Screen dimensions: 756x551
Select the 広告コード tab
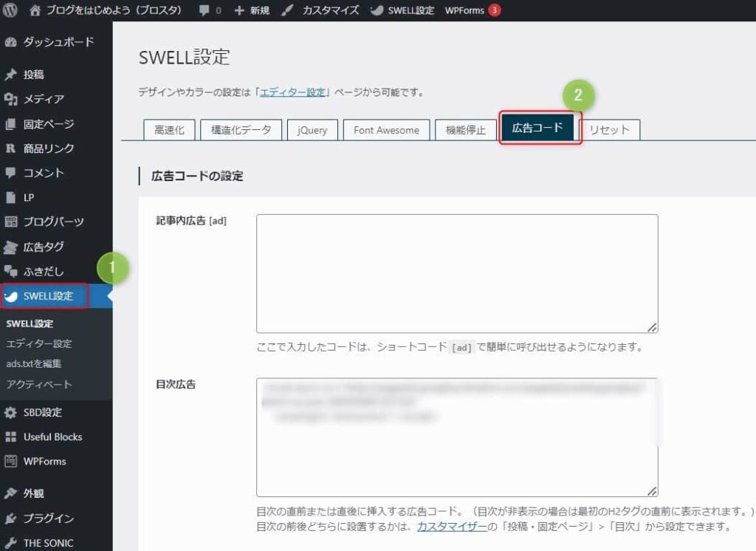[537, 128]
